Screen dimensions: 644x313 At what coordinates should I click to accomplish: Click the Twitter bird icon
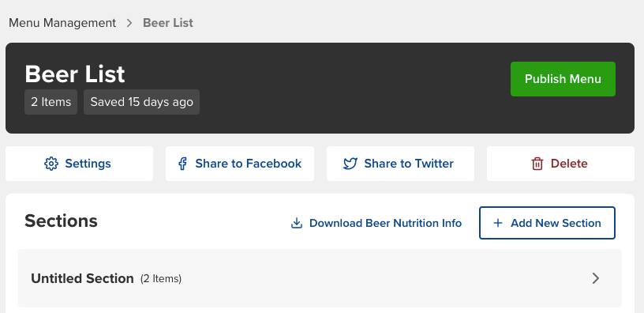point(350,164)
